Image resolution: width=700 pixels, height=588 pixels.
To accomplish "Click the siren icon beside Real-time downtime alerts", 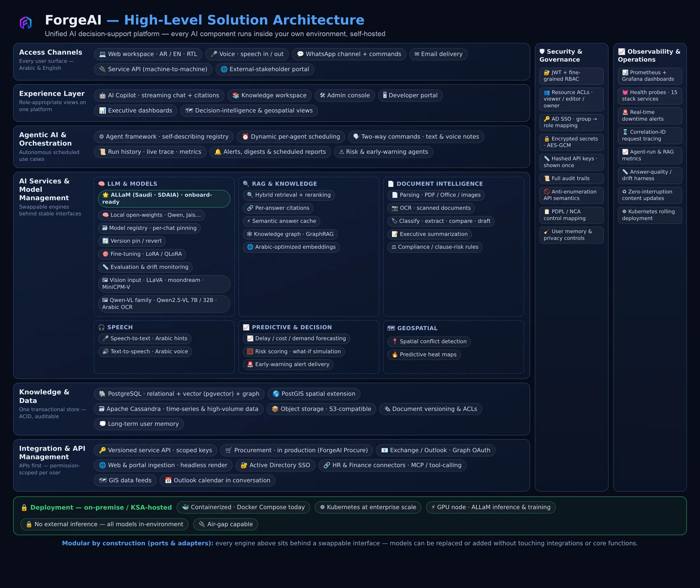I will (x=625, y=112).
